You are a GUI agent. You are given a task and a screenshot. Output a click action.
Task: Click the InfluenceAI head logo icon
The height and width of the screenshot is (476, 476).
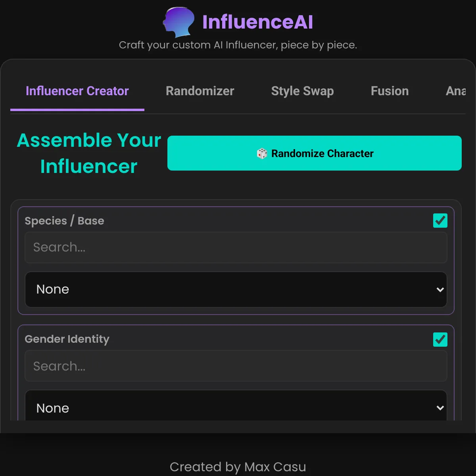pos(179,22)
